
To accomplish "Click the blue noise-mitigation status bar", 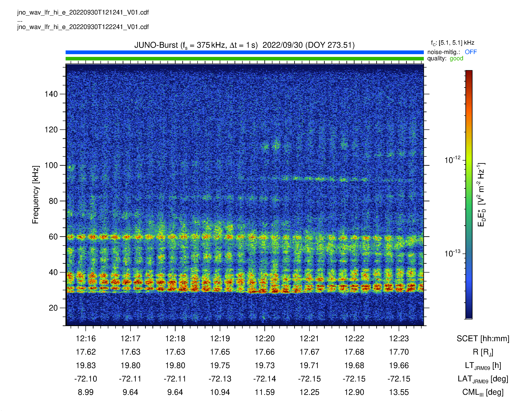I will coord(245,52).
